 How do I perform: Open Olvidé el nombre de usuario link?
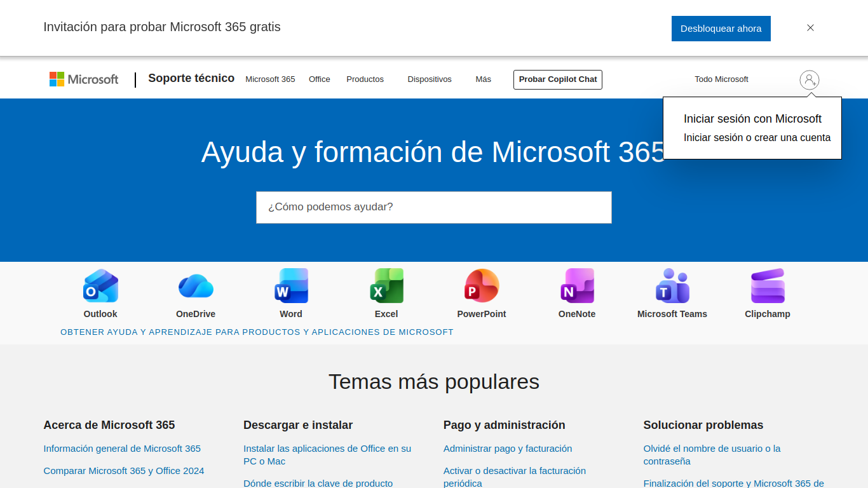point(712,455)
